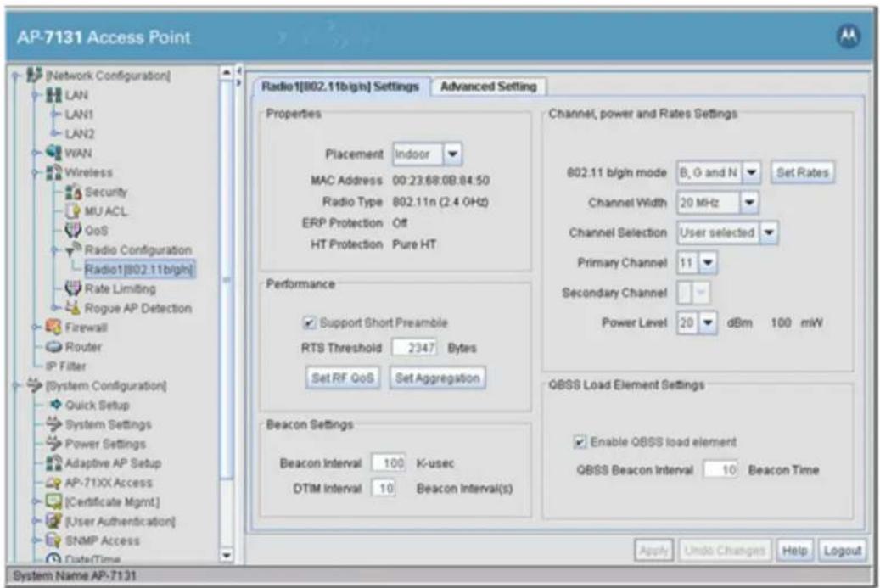Click the AP-71XX Access icon
Screen dimensions: 880x588
(x=53, y=482)
